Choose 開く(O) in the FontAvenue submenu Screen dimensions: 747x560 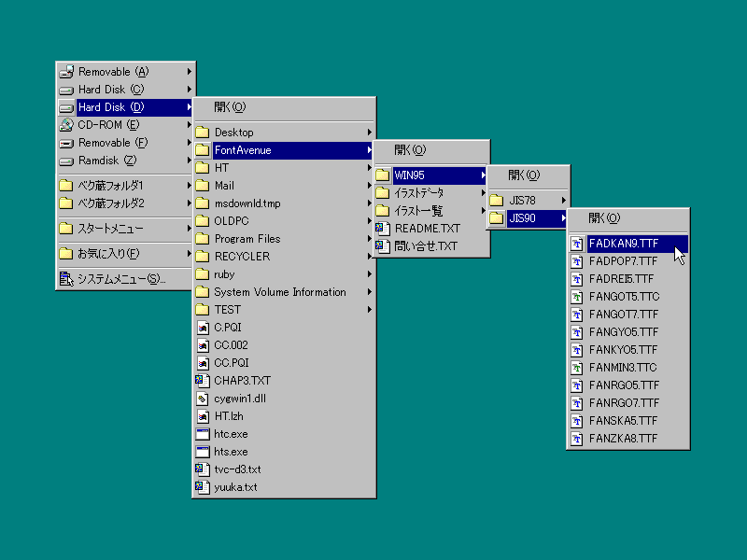tap(431, 150)
